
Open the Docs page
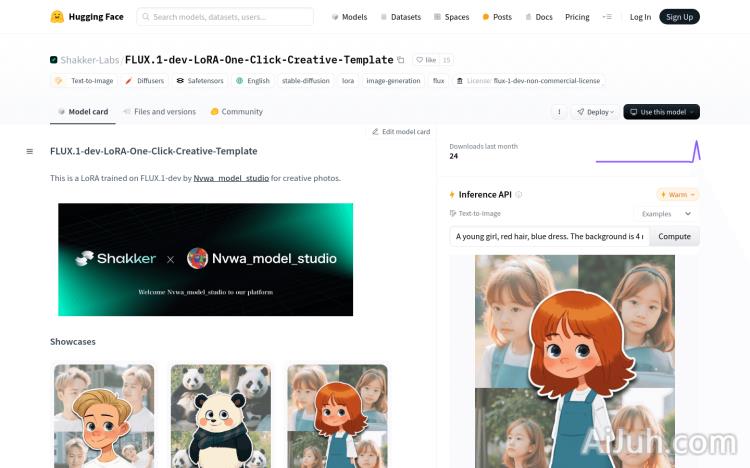click(539, 17)
